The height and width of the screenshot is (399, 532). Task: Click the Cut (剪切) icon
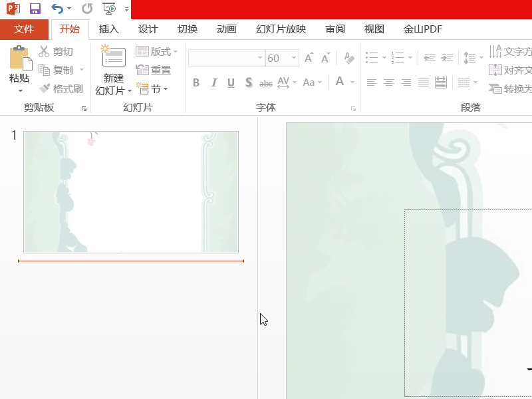45,51
